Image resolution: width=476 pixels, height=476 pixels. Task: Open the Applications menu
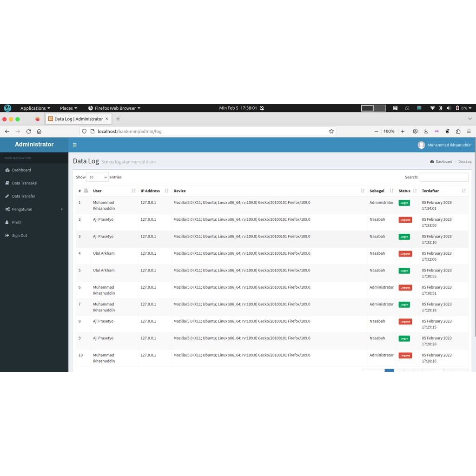pos(35,108)
